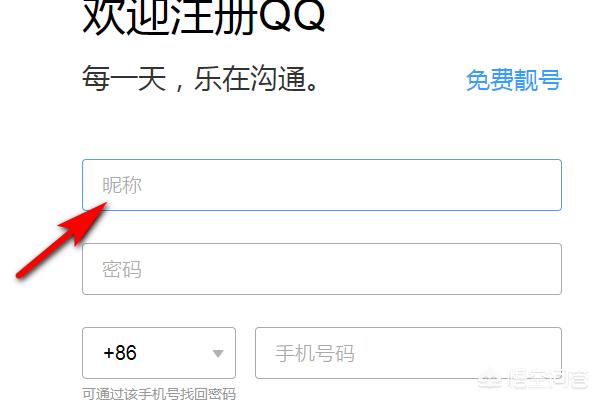Open the +86 country code dropdown
Screen dimensions: 600x400
point(159,353)
